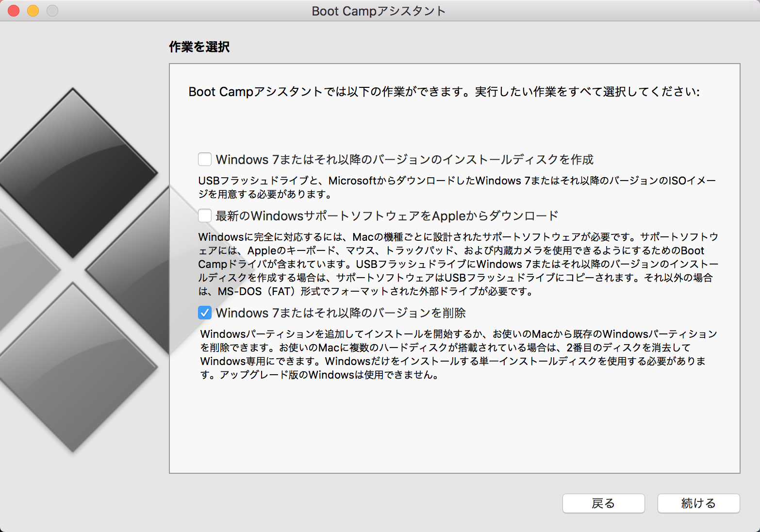
Task: Uncheck the remove Windows 7 or later checkbox
Action: (x=205, y=313)
